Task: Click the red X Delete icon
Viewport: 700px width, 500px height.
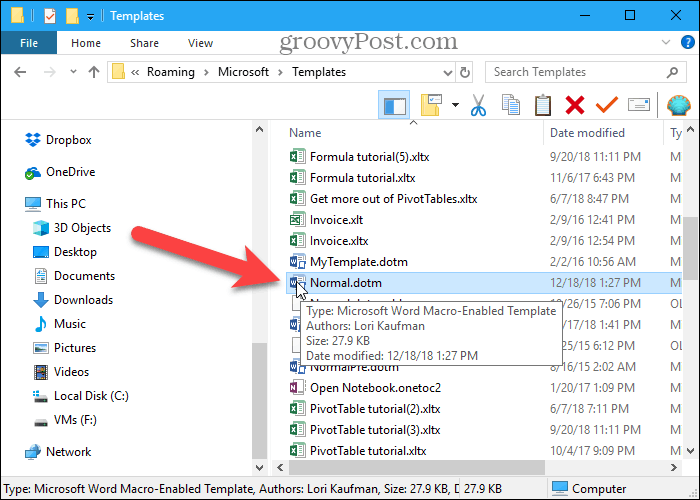Action: (x=575, y=105)
